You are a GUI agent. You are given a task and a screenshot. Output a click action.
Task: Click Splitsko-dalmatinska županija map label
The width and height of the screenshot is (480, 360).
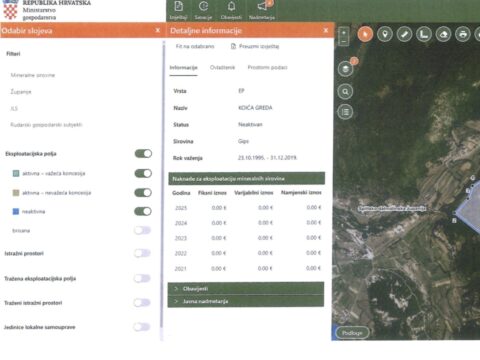click(x=392, y=209)
